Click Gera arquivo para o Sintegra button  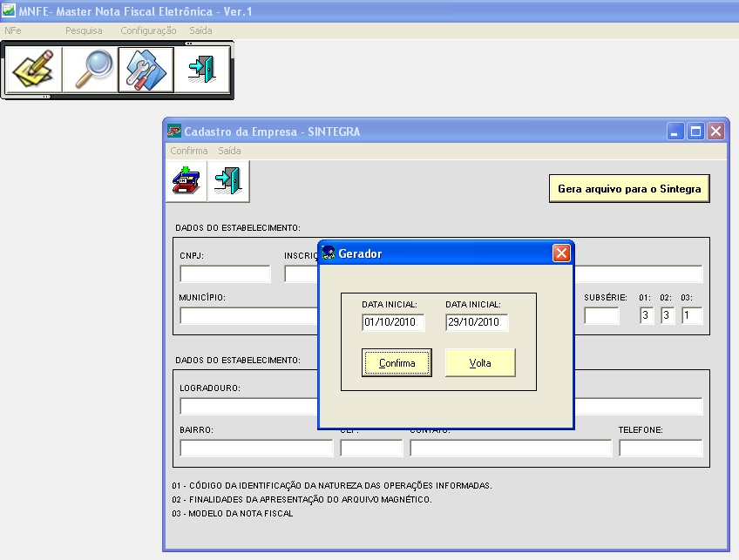[x=628, y=189]
